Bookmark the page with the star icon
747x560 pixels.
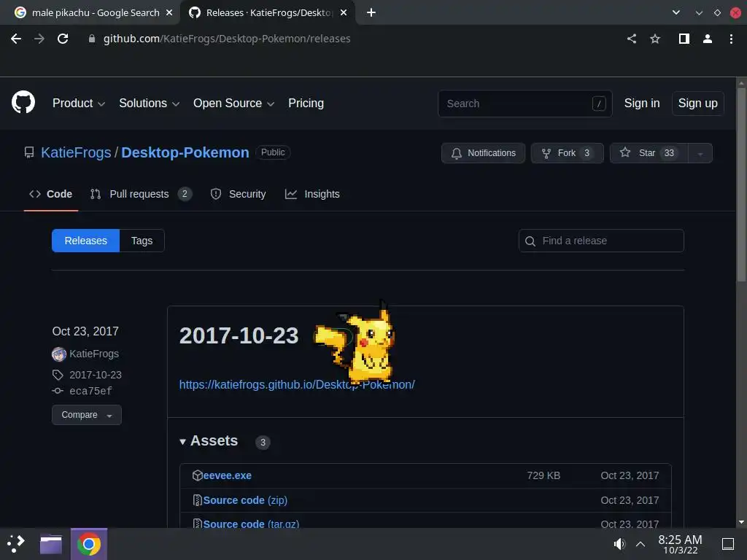tap(655, 39)
